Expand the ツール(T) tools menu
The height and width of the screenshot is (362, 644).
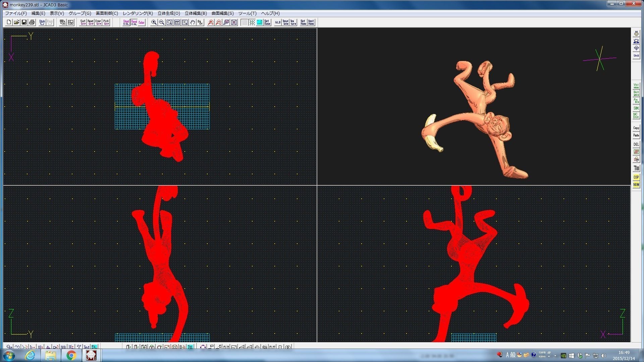coord(247,13)
